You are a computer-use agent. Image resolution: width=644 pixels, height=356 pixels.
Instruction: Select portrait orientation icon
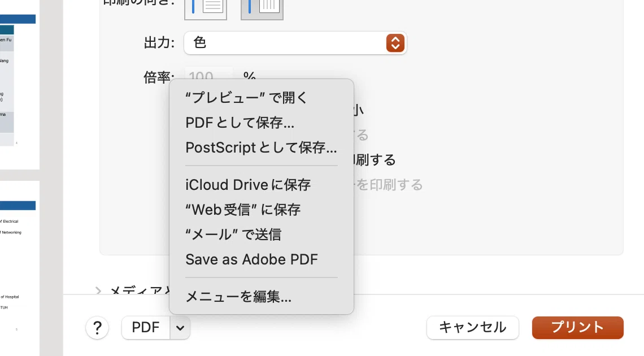[206, 8]
